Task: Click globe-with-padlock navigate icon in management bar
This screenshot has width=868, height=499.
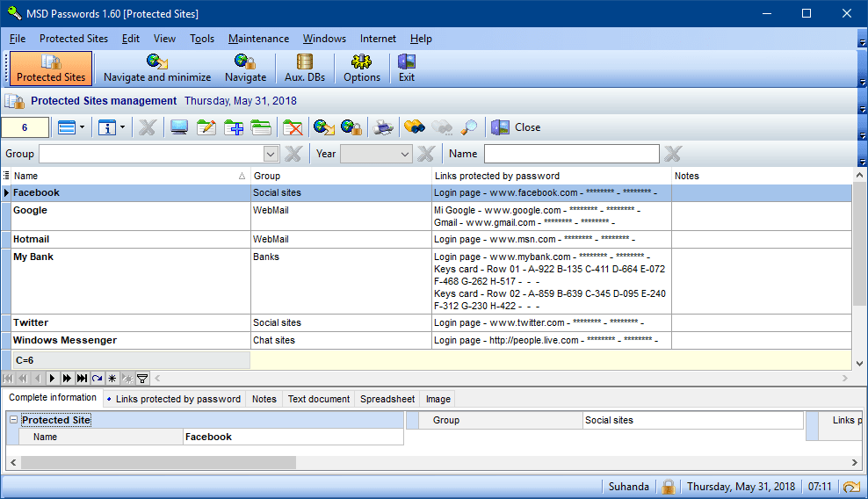Action: point(351,127)
